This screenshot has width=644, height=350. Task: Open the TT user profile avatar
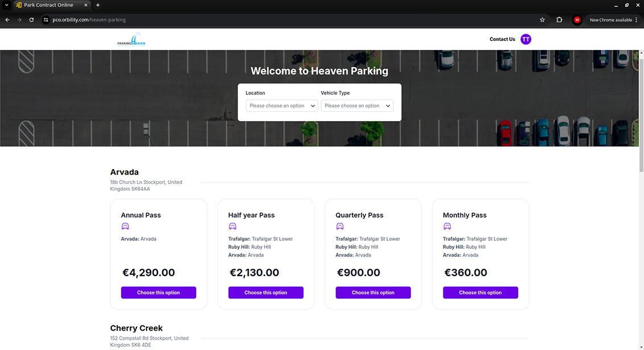coord(526,39)
